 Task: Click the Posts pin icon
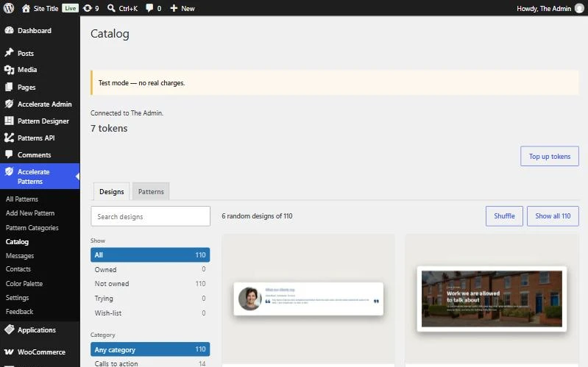coord(9,53)
